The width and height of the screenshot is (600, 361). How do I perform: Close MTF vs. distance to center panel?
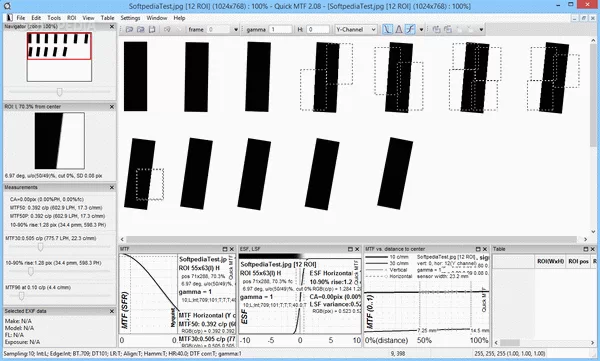[x=485, y=249]
